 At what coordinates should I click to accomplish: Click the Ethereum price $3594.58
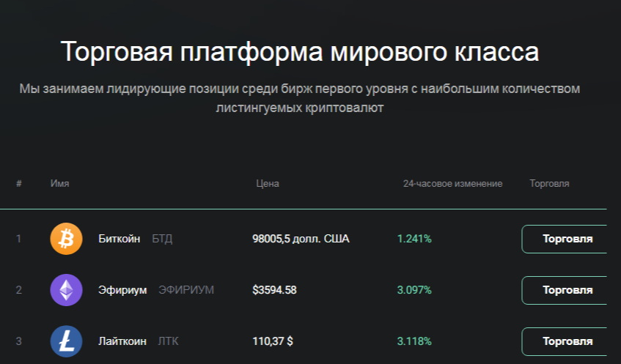tap(274, 290)
